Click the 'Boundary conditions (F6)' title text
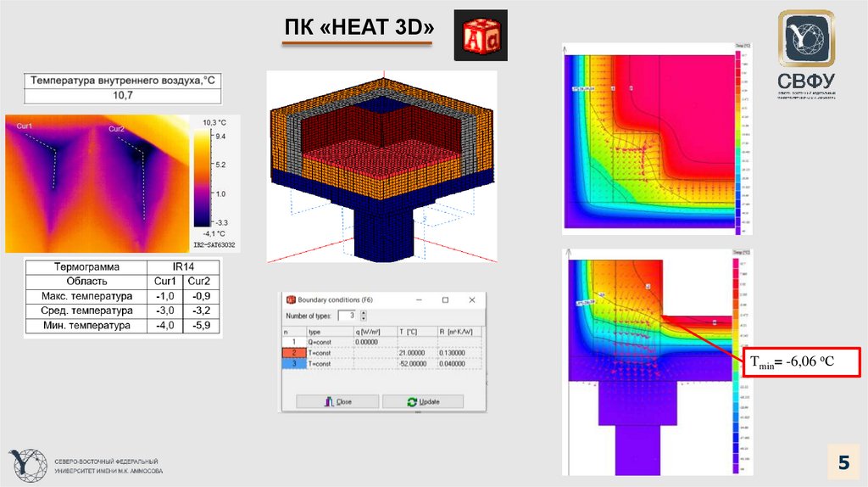The image size is (868, 487). click(335, 299)
